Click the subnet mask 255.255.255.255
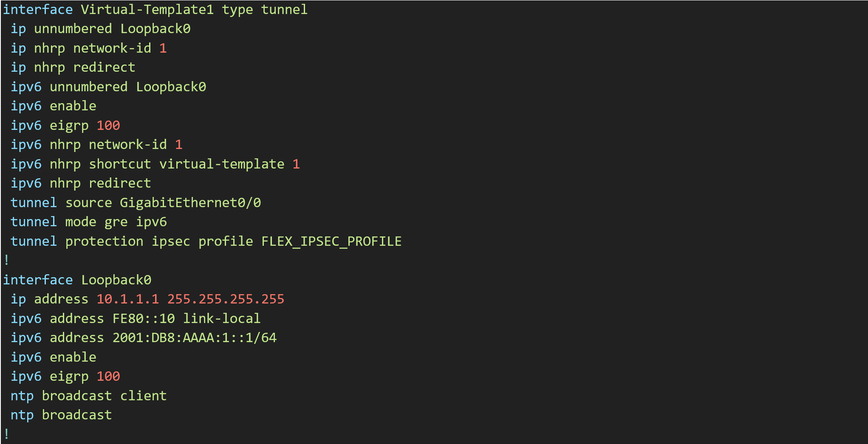Image resolution: width=868 pixels, height=444 pixels. coord(226,299)
